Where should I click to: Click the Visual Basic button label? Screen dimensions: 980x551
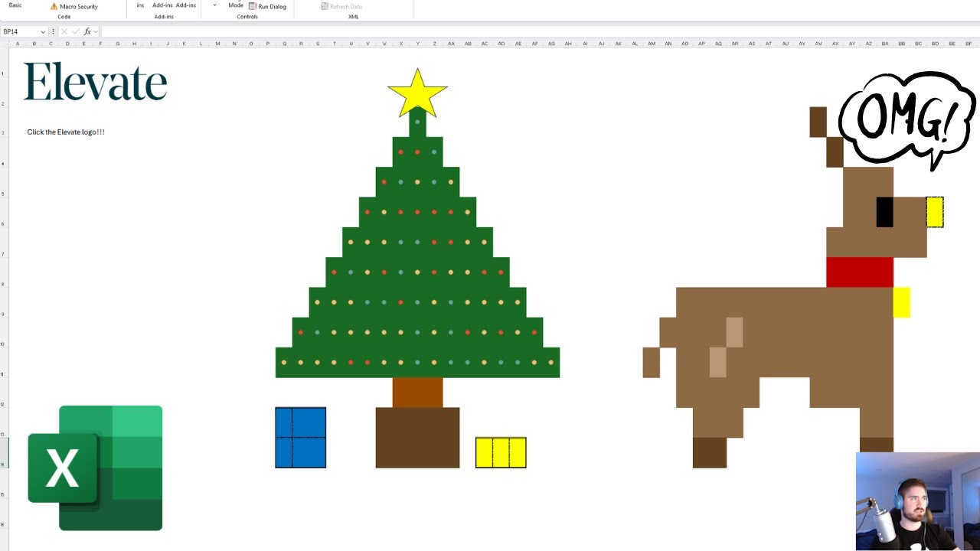(x=15, y=5)
